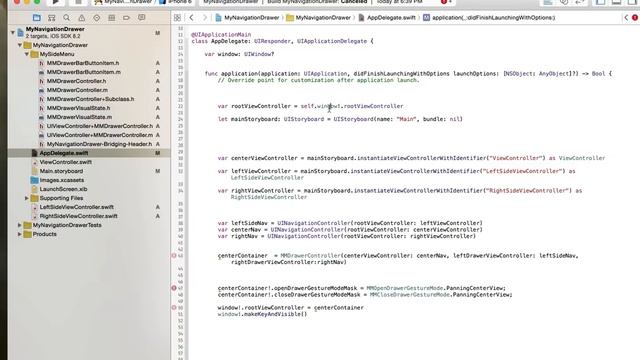Image resolution: width=640 pixels, height=360 pixels.
Task: Open the Issue navigator
Action: coord(82,18)
